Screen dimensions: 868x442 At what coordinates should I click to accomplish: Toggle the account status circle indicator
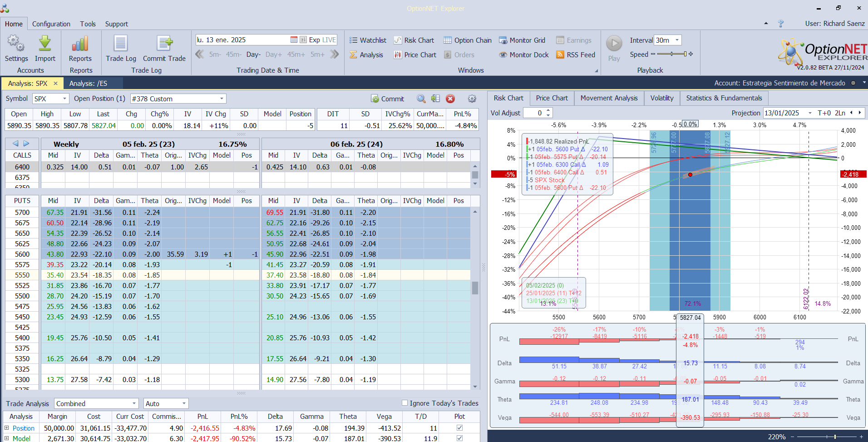[853, 83]
